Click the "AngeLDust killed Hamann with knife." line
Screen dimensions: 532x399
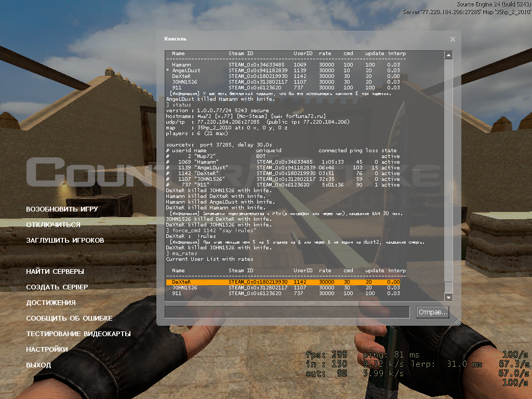[220, 99]
